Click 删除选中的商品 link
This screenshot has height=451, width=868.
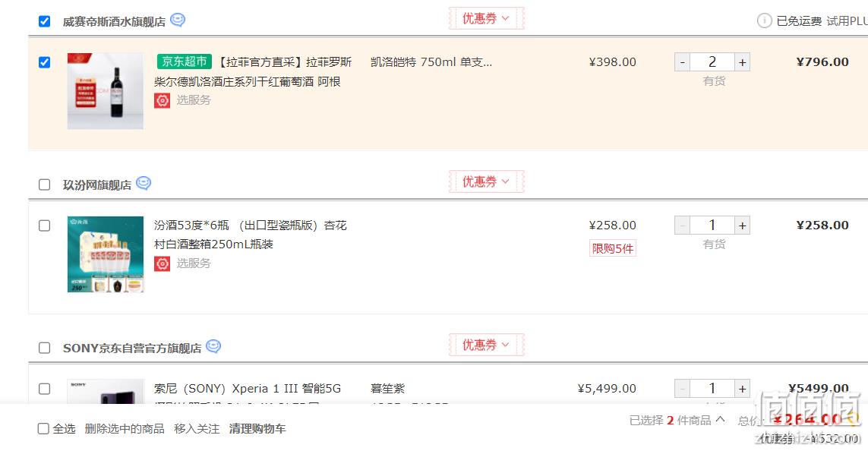(125, 429)
